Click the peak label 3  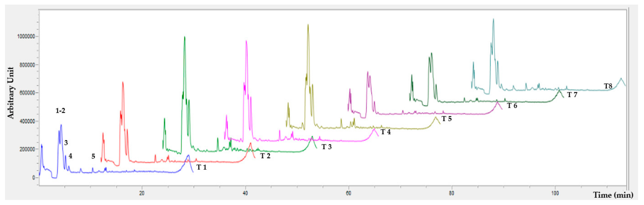pyautogui.click(x=66, y=143)
